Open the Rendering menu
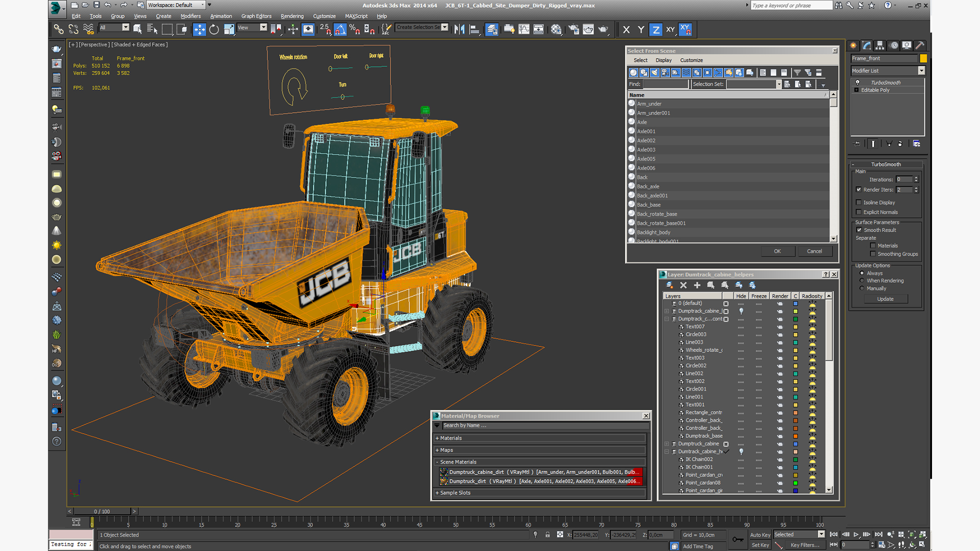 (292, 16)
